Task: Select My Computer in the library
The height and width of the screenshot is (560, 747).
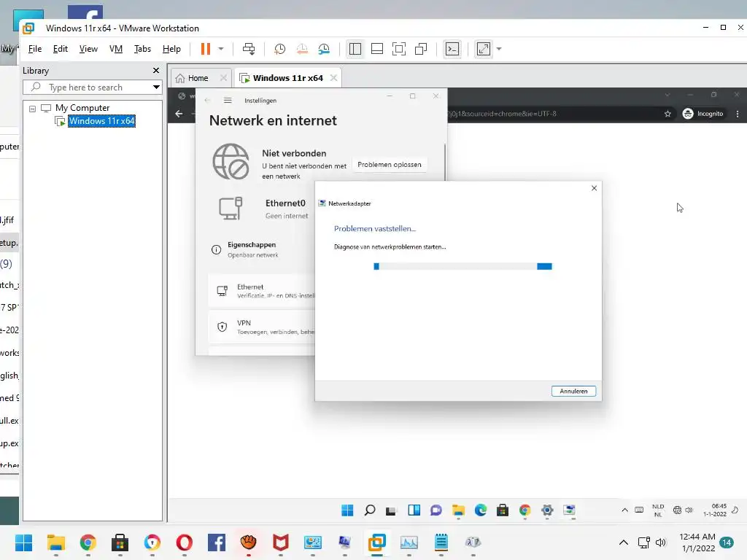Action: pyautogui.click(x=82, y=108)
